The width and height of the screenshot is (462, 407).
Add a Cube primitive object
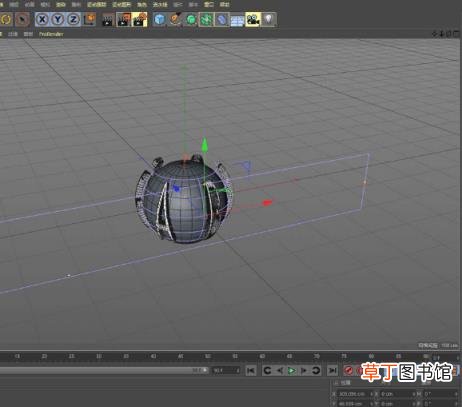[x=160, y=19]
